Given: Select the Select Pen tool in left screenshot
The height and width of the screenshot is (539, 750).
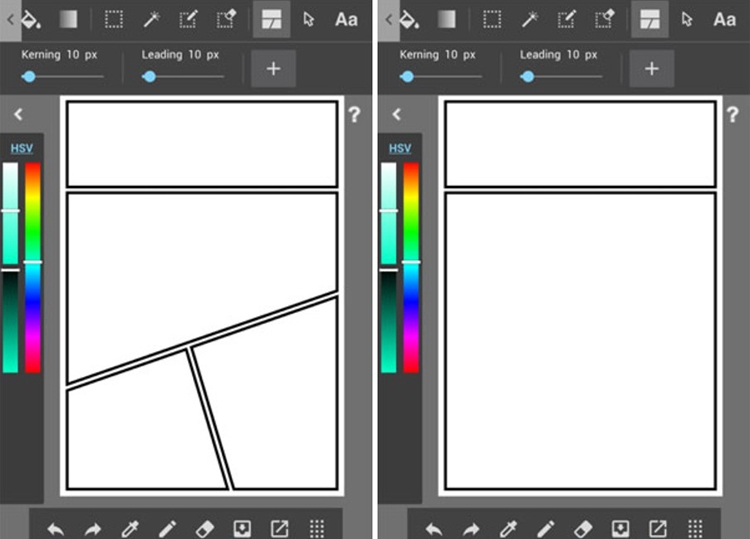Looking at the screenshot, I should pyautogui.click(x=188, y=20).
